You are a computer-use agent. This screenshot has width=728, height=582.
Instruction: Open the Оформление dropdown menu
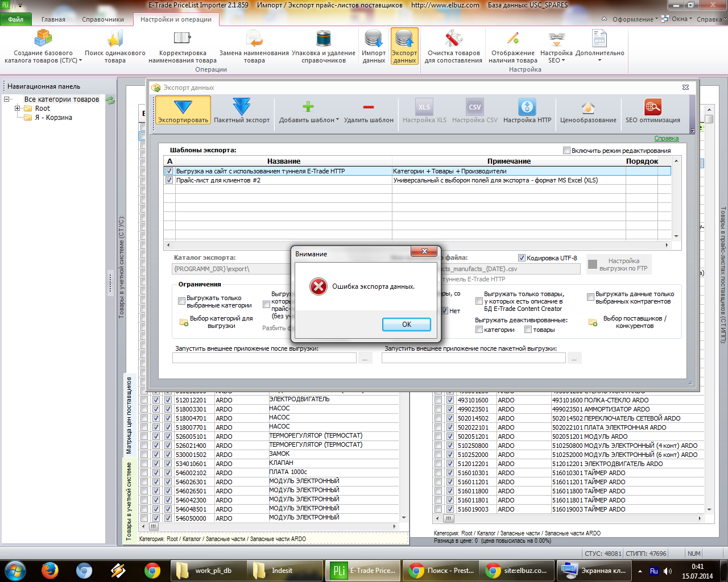pyautogui.click(x=635, y=19)
